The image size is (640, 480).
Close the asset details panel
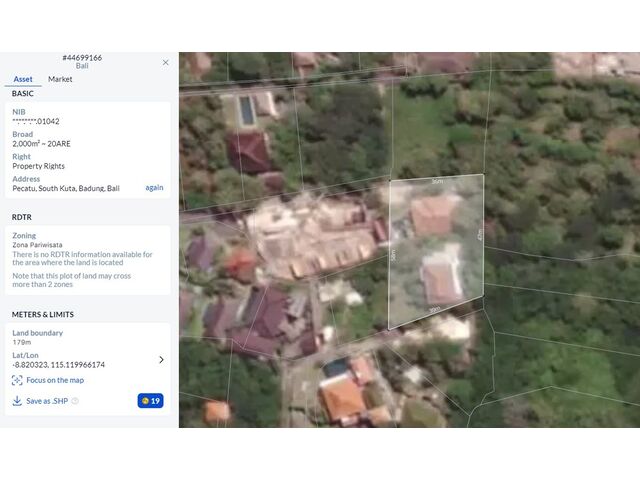tap(165, 62)
